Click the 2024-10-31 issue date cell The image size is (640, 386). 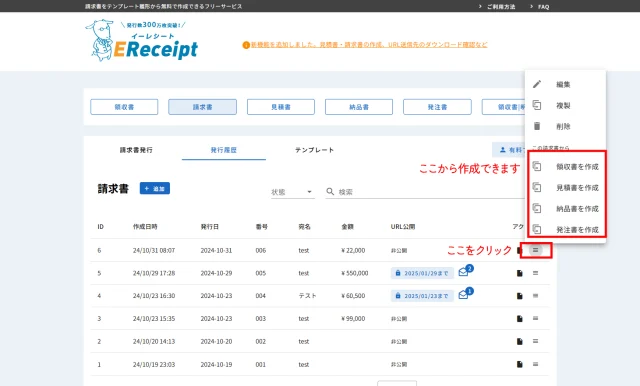[x=216, y=250]
